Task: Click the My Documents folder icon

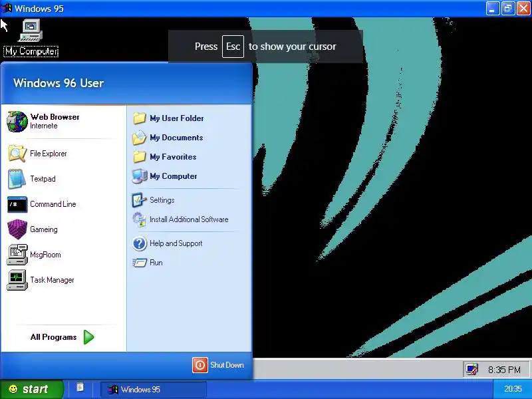Action: click(x=139, y=138)
